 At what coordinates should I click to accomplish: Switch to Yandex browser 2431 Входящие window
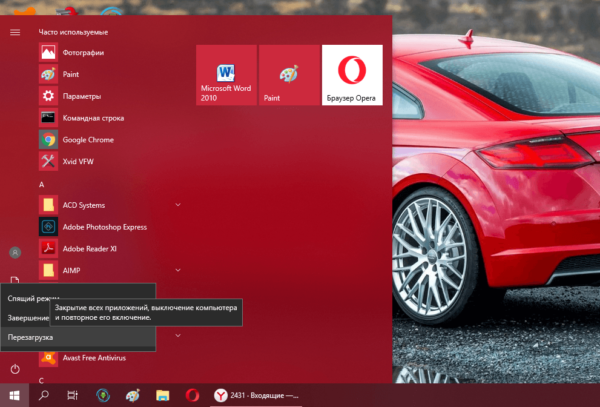[x=256, y=396]
